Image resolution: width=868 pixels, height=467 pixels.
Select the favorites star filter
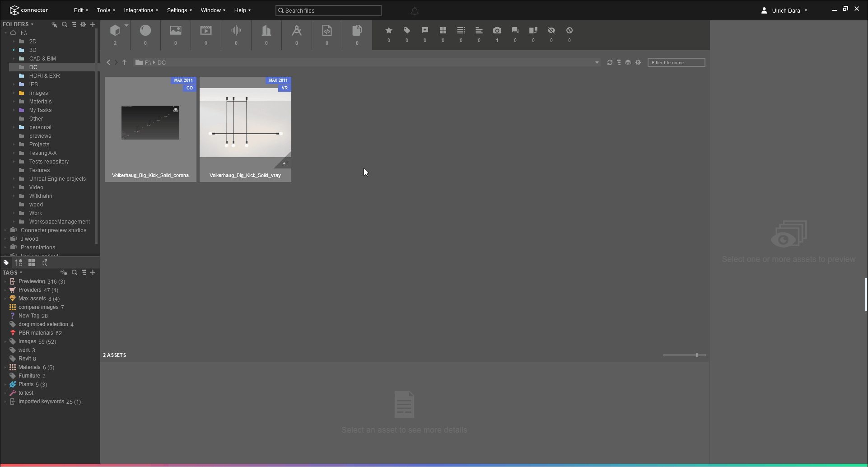click(388, 31)
